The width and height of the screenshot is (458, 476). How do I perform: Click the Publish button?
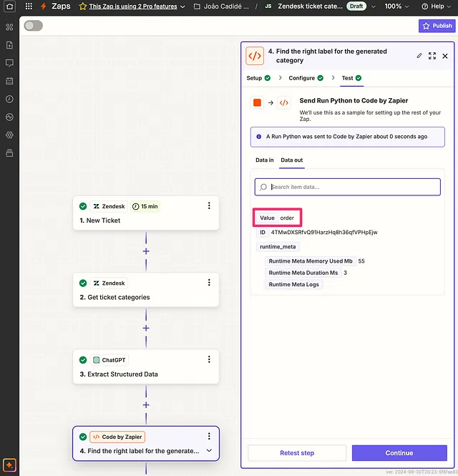pyautogui.click(x=437, y=26)
